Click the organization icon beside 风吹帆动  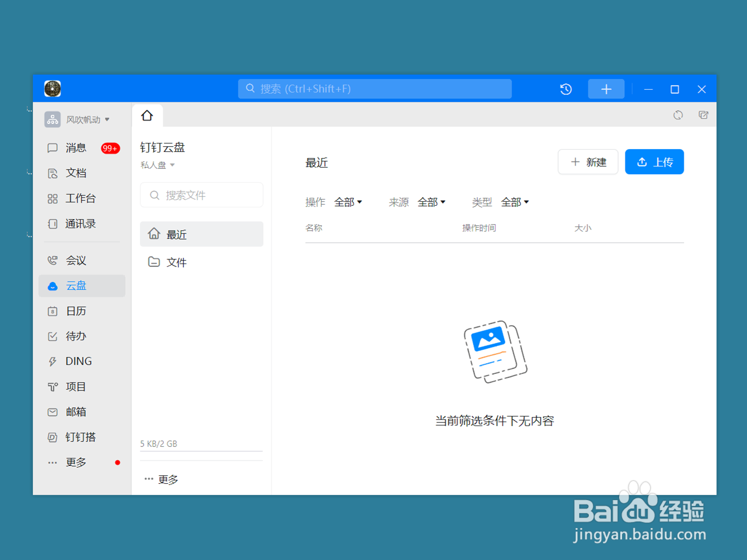click(x=53, y=119)
